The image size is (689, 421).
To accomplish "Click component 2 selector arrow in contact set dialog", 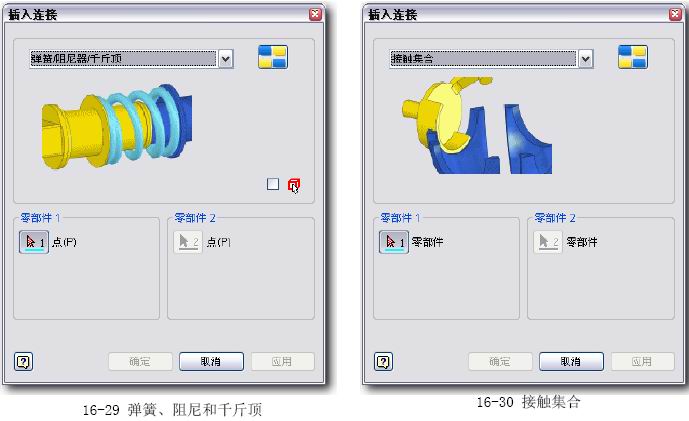I will tap(548, 242).
